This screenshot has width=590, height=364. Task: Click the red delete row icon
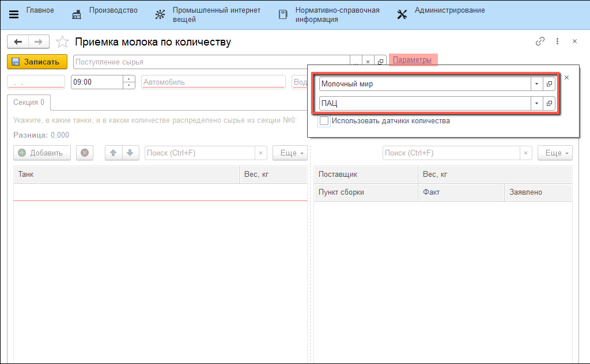tap(85, 153)
